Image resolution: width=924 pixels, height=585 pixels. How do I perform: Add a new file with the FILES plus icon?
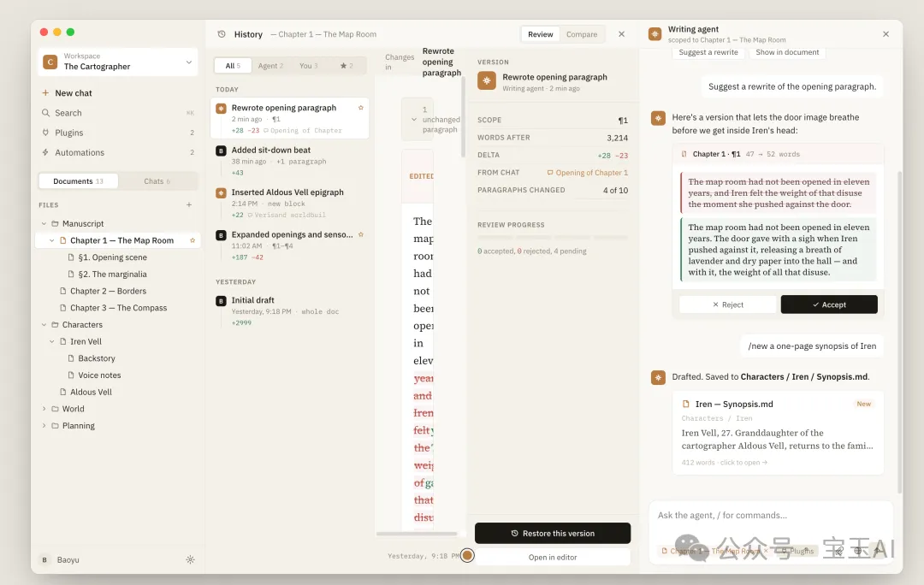tap(189, 205)
